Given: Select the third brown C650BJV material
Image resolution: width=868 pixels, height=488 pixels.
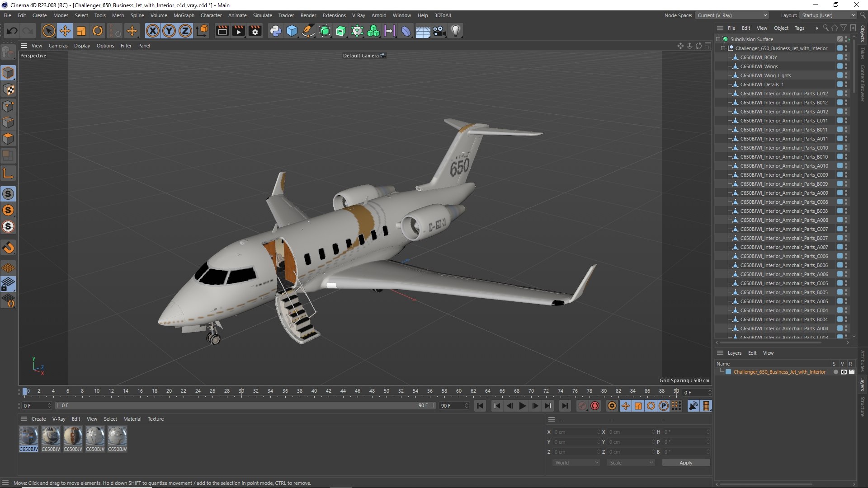Looking at the screenshot, I should [73, 439].
